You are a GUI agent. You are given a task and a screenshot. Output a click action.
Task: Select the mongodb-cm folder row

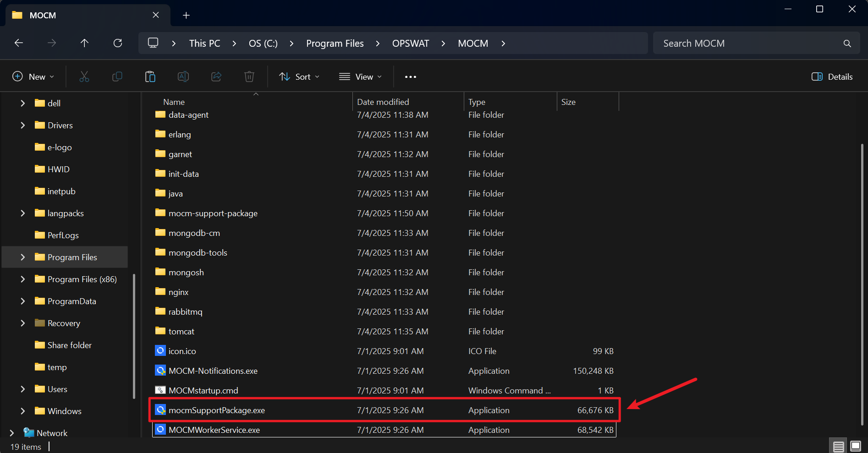[x=384, y=233]
